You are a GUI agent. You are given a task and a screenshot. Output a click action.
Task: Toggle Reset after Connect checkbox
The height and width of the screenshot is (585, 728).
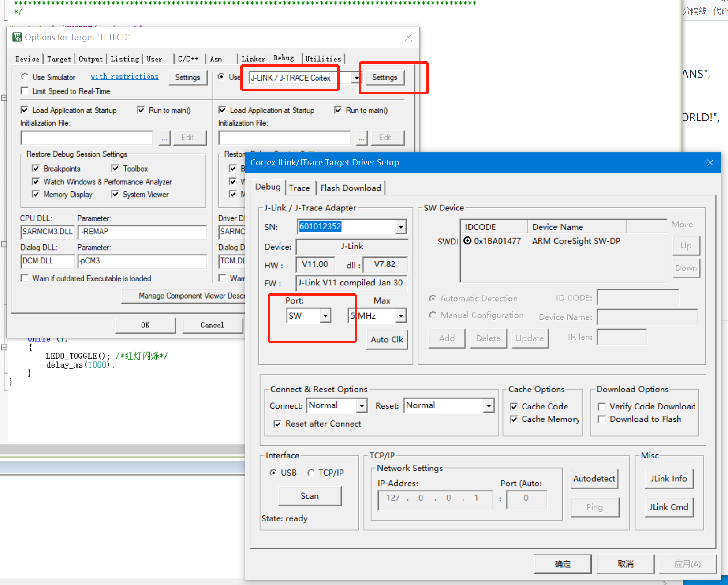pyautogui.click(x=277, y=424)
